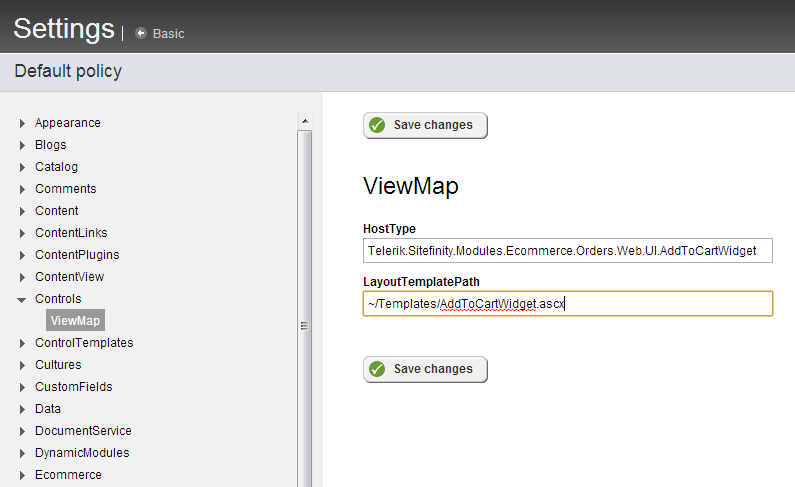Click the back arrow icon beside Basic
This screenshot has height=487, width=795.
click(141, 33)
